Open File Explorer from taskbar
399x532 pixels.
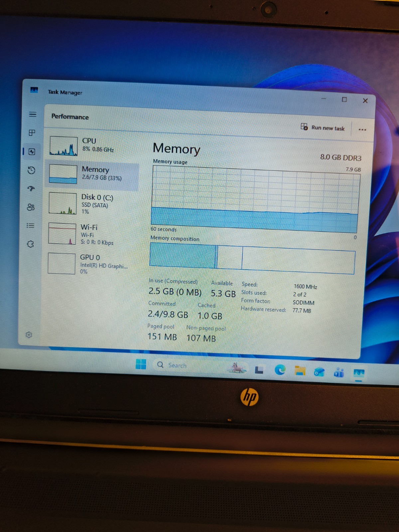tap(300, 371)
